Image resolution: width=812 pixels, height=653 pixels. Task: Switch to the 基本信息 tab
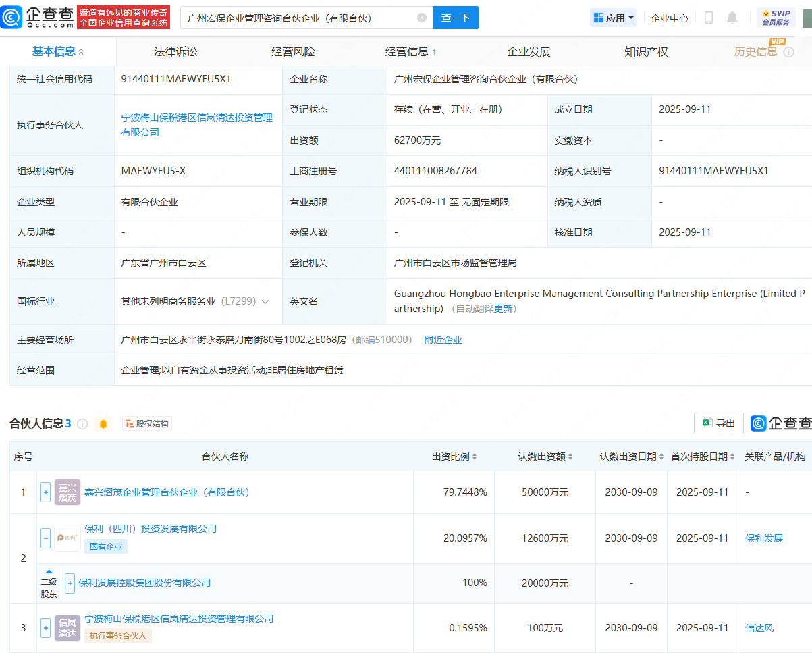pyautogui.click(x=58, y=52)
